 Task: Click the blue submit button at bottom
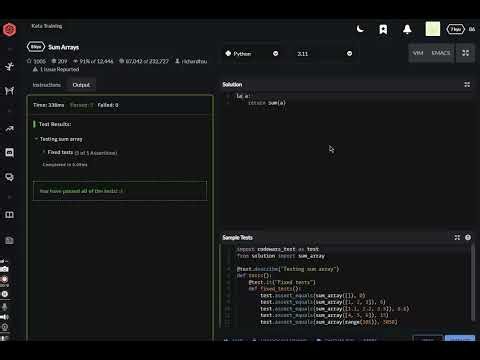[x=460, y=339]
